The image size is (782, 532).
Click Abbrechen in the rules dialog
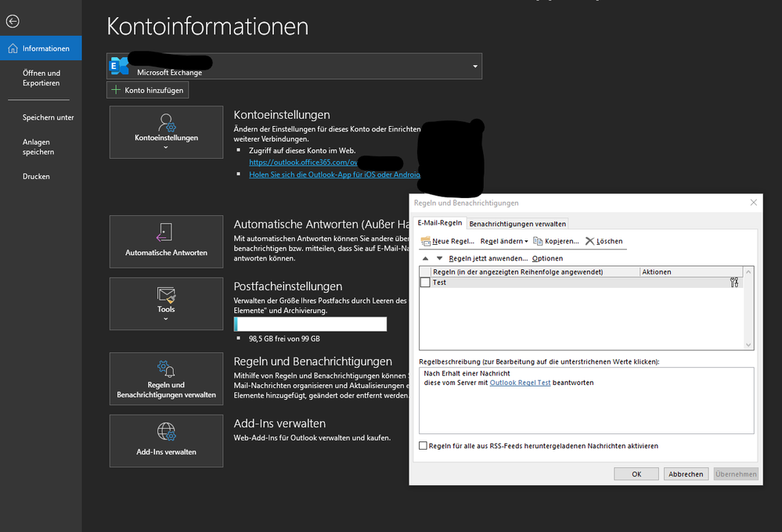pyautogui.click(x=686, y=474)
